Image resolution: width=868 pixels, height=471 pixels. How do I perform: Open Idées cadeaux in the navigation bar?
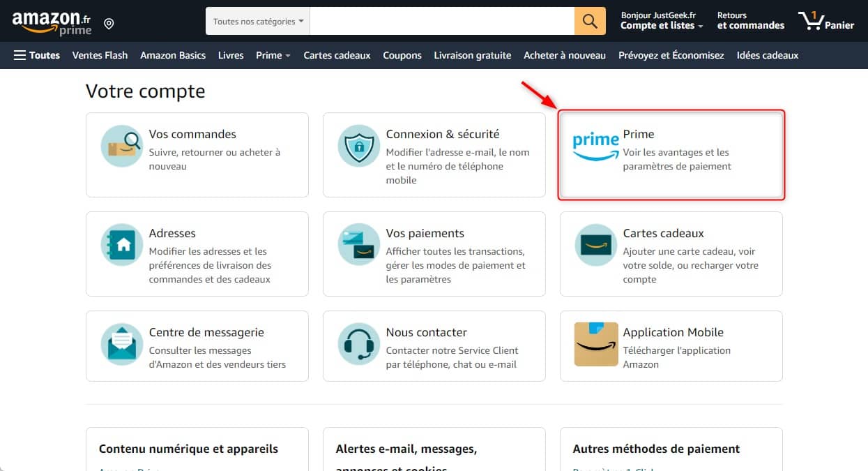[768, 55]
